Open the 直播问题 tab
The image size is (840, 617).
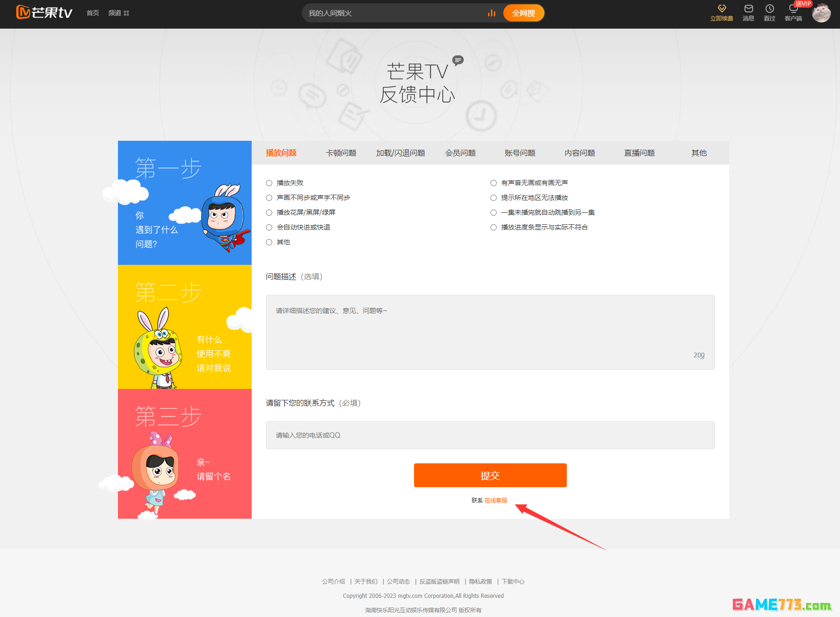coord(639,153)
